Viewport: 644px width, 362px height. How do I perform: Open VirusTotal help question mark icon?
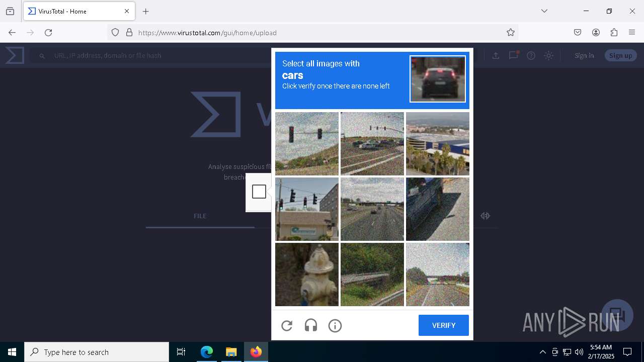pos(531,55)
